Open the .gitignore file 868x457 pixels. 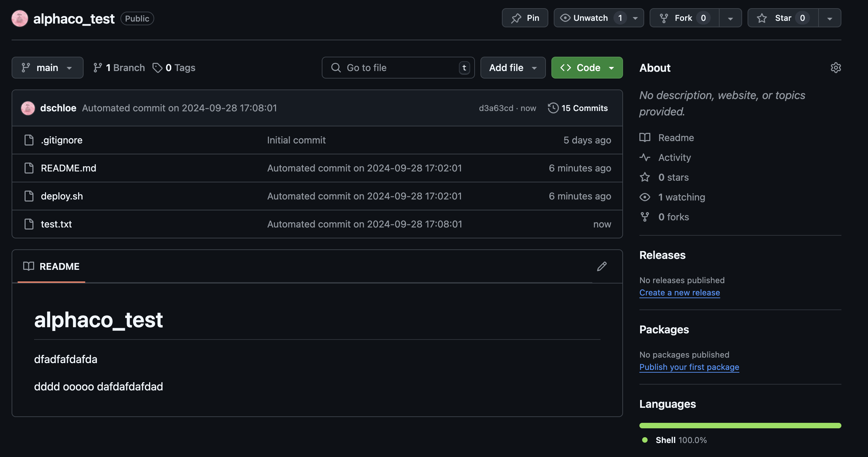point(62,140)
